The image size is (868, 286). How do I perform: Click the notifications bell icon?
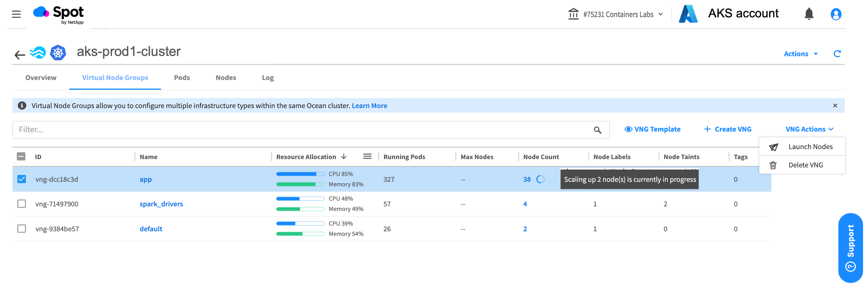pyautogui.click(x=809, y=14)
